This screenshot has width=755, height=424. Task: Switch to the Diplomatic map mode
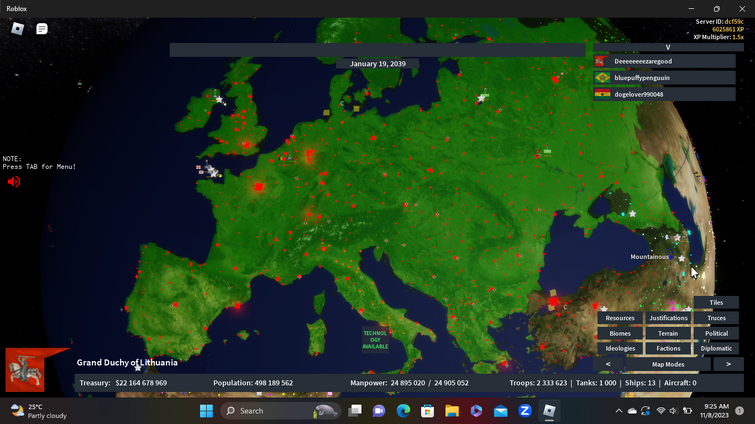(716, 348)
